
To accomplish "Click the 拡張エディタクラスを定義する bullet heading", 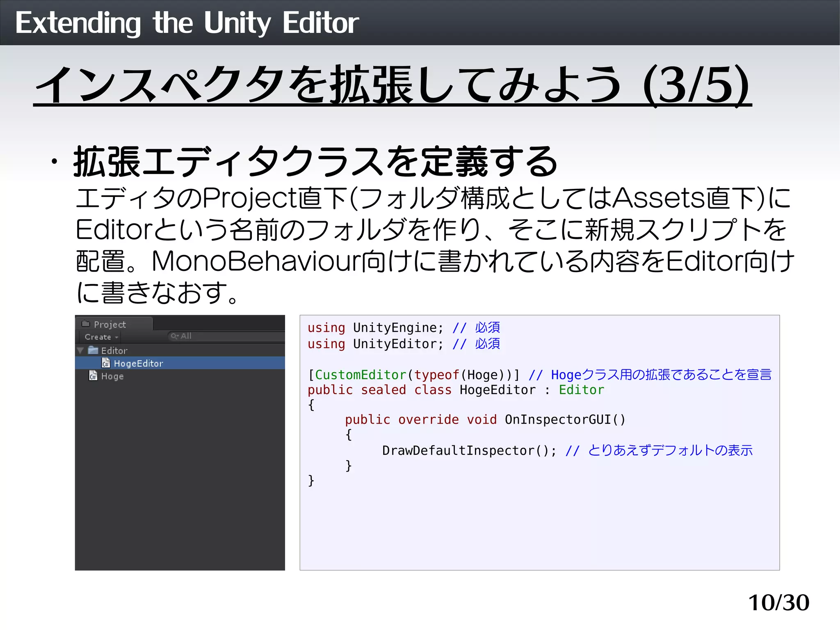I will click(315, 162).
